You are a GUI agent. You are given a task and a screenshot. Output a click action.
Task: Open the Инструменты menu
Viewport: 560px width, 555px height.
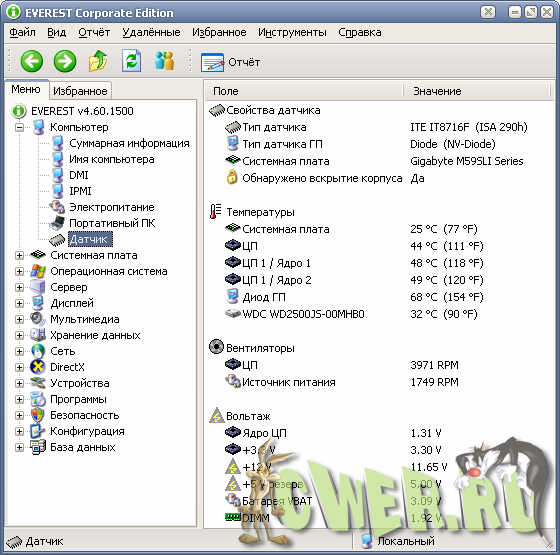(292, 32)
